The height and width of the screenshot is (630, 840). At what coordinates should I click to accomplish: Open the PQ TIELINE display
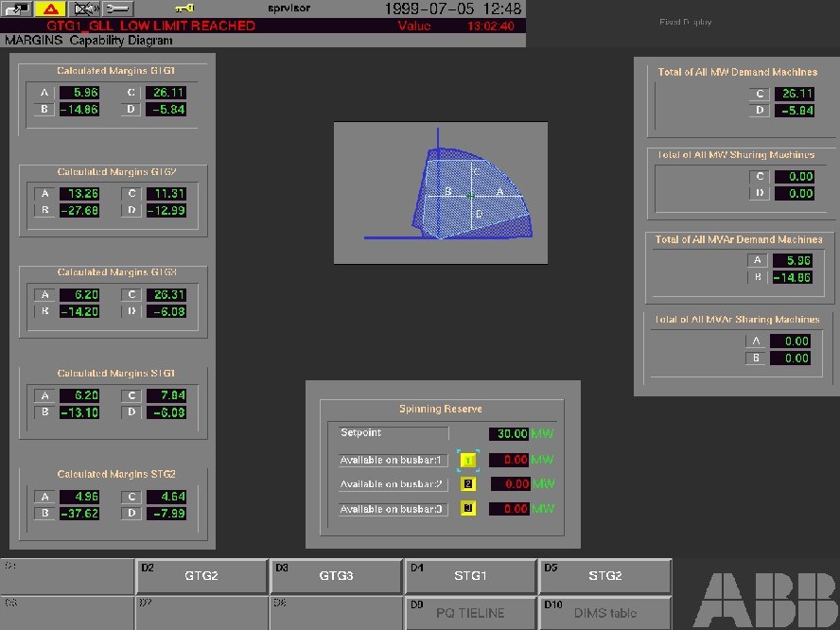point(472,613)
